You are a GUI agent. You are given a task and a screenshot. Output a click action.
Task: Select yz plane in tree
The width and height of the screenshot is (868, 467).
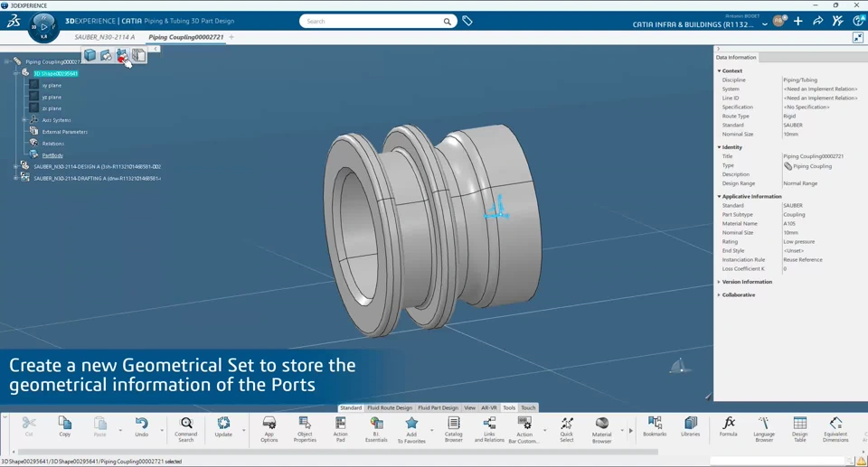[52, 97]
